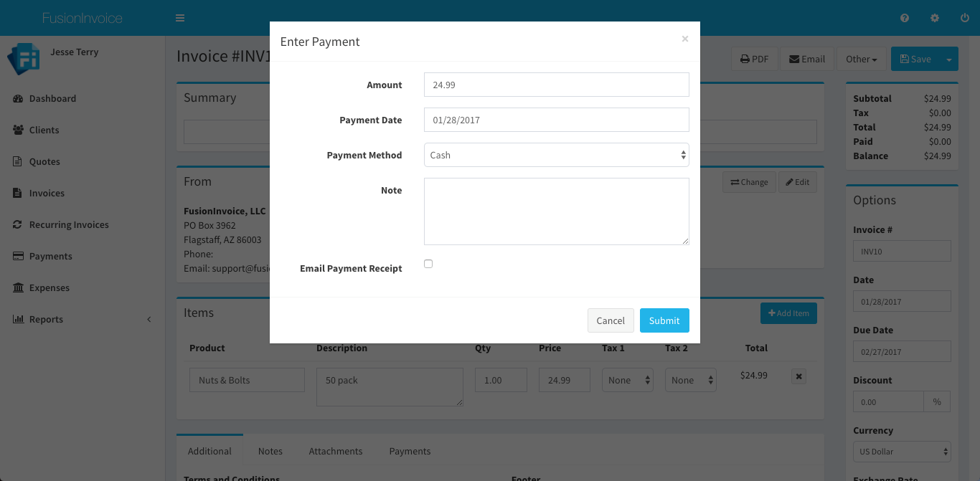The width and height of the screenshot is (980, 481).
Task: Click the power logout icon
Action: [x=964, y=18]
